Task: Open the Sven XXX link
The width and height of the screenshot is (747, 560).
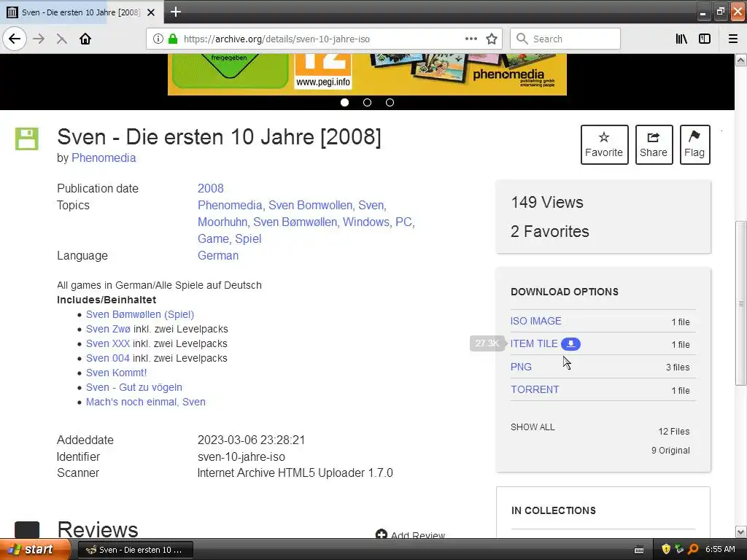Action: coord(108,343)
